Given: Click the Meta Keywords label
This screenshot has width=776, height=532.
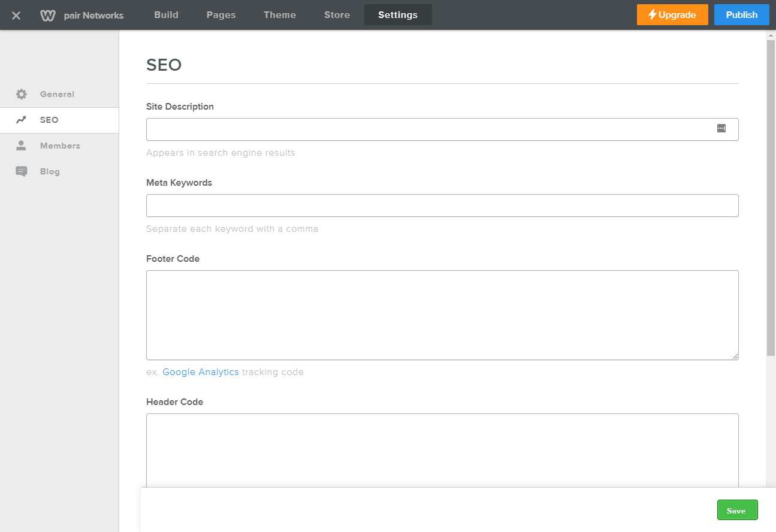Looking at the screenshot, I should coord(179,183).
